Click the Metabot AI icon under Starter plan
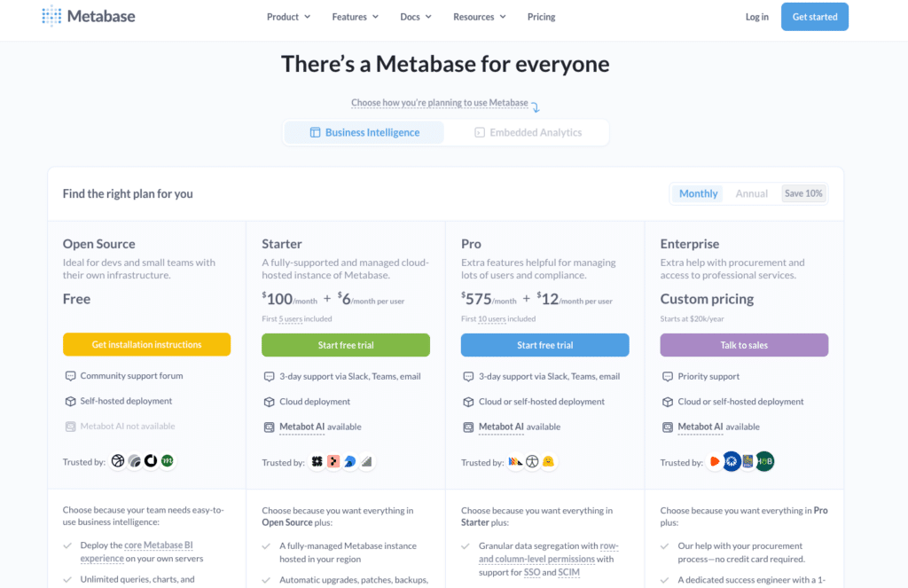The image size is (908, 588). pyautogui.click(x=269, y=427)
